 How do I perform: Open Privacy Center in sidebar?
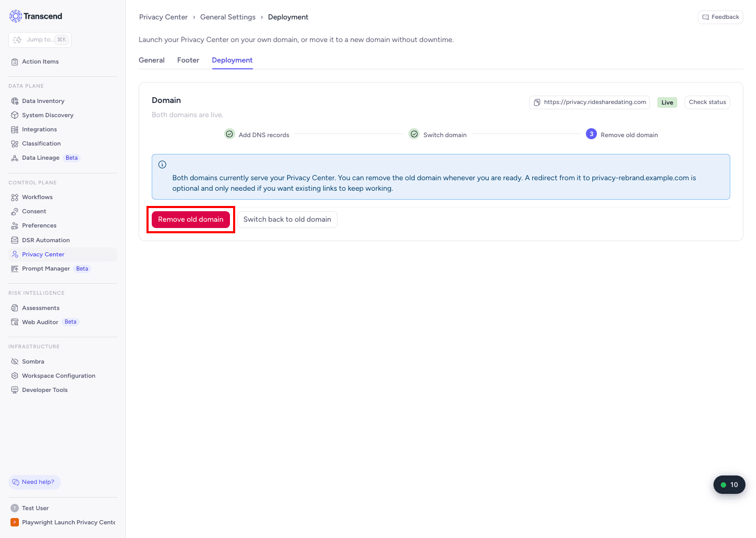[x=62, y=254]
